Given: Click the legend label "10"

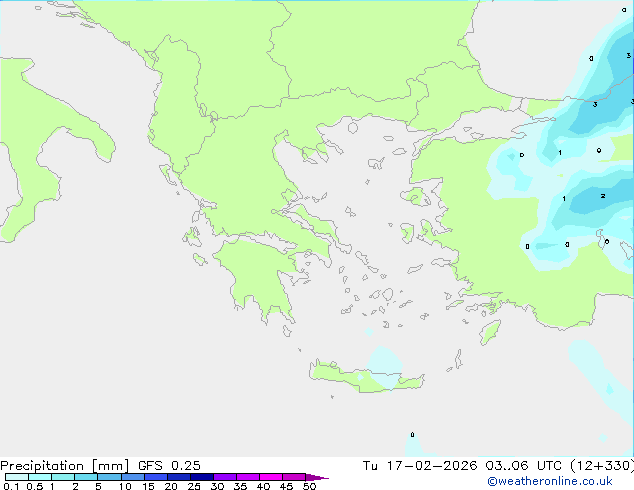Looking at the screenshot, I should coord(125,486).
